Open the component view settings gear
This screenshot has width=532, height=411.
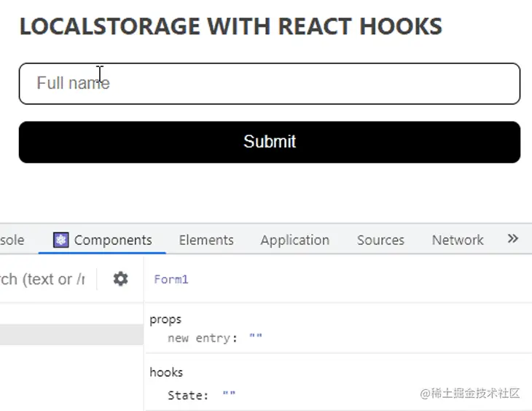[x=120, y=279]
